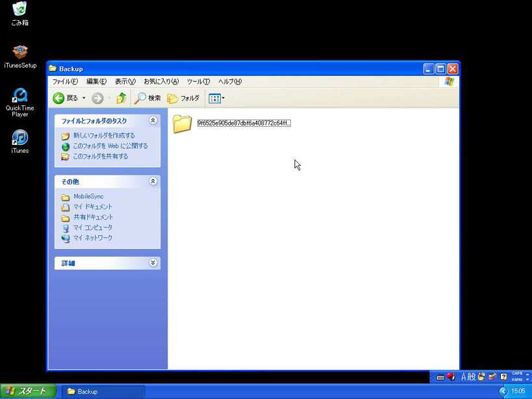532x399 pixels.
Task: Click the My Computer icon in sidebar
Action: [65, 228]
